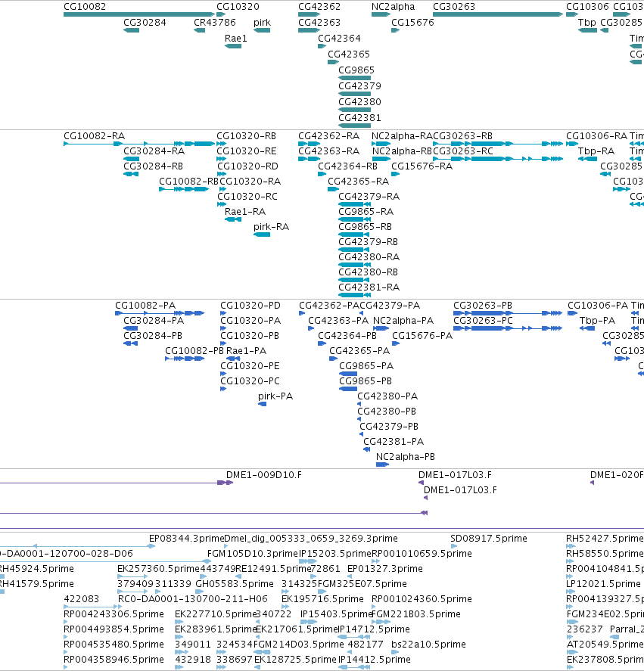Open the CG42364 gene label
This screenshot has height=671, width=644.
(x=339, y=39)
